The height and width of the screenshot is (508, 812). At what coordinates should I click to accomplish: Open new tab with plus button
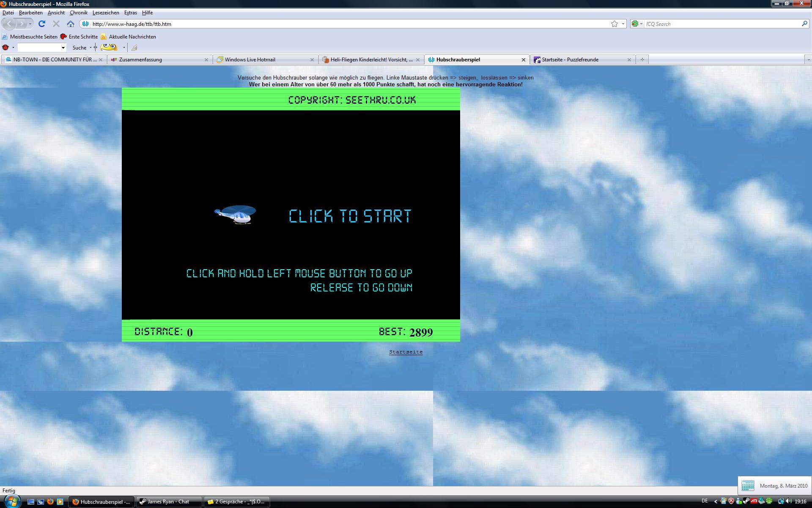click(x=642, y=60)
